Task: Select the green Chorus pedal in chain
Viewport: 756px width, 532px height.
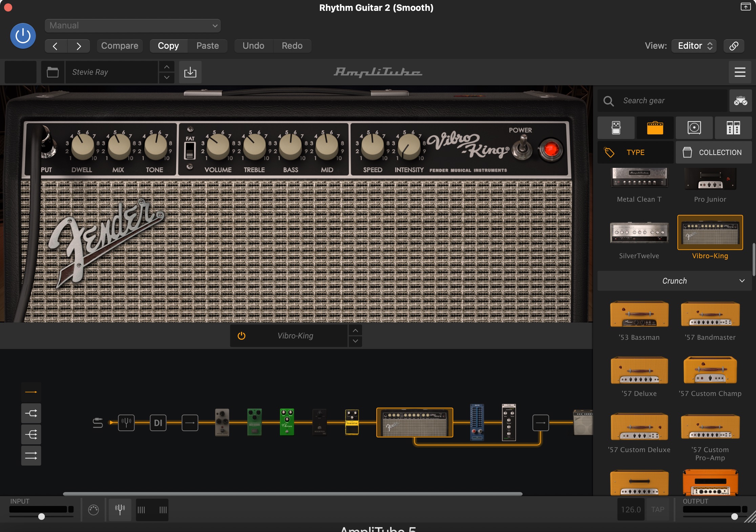Action: point(287,422)
